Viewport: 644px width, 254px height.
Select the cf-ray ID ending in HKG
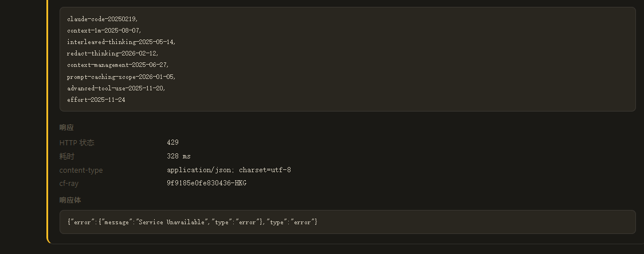click(207, 183)
